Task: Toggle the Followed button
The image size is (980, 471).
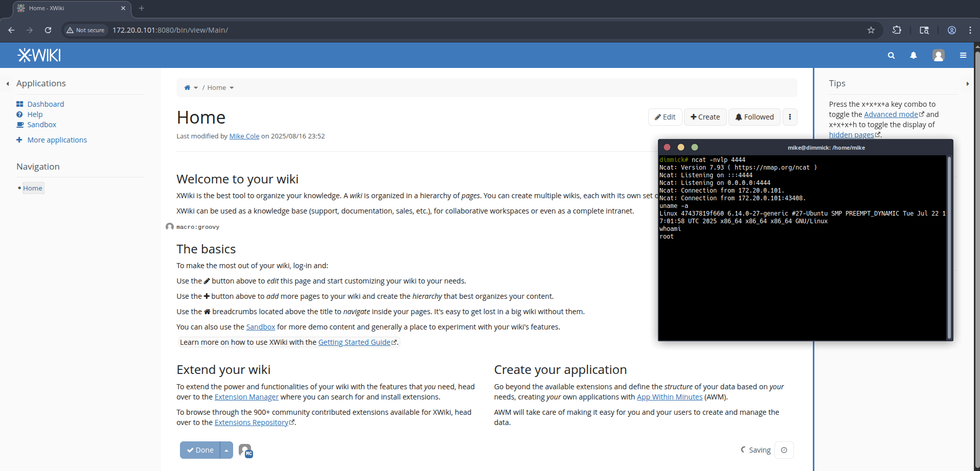Action: click(x=754, y=117)
